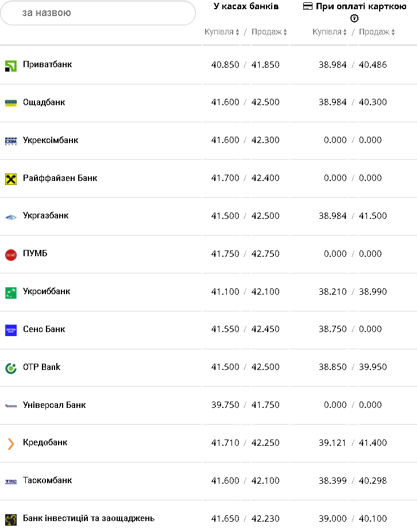Open the Таскомбанк bank link
The image size is (417, 532).
pos(47,480)
